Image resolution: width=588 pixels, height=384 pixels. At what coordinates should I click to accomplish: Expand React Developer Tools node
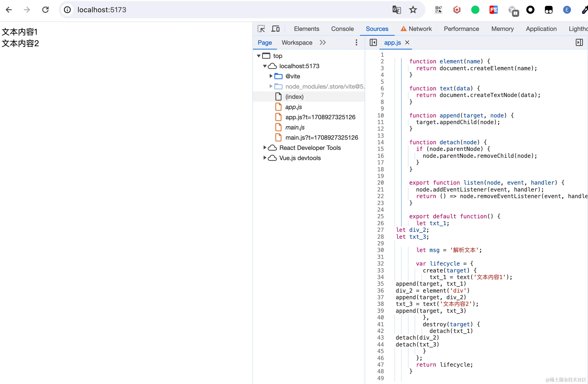(x=265, y=148)
